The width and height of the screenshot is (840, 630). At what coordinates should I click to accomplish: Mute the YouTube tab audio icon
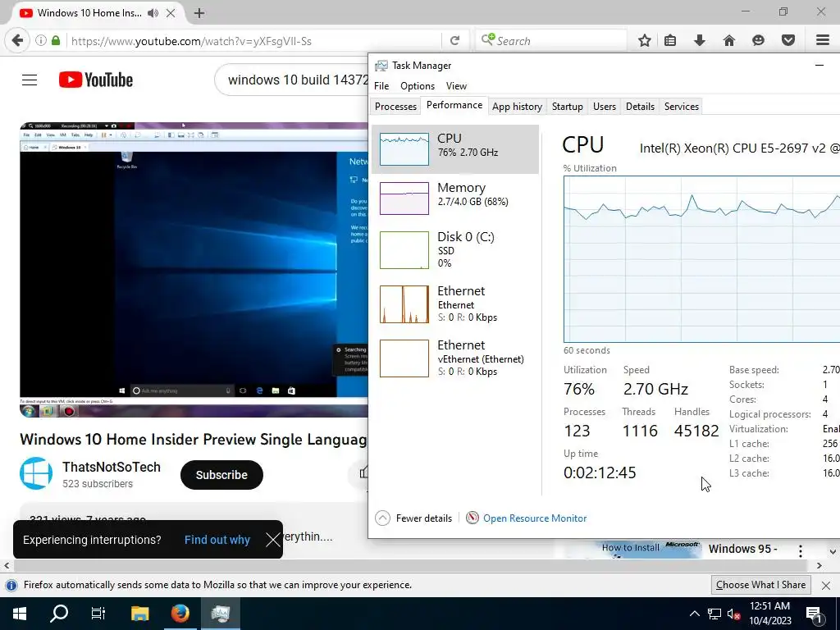pos(153,13)
